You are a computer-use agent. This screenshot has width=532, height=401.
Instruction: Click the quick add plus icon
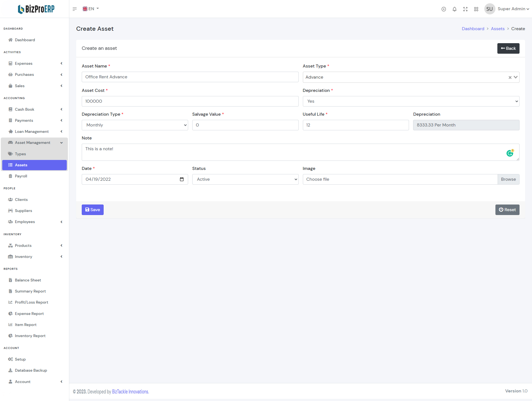(x=444, y=9)
